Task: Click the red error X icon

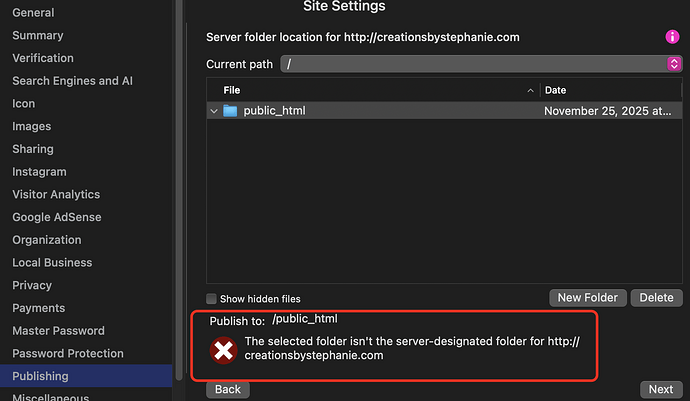Action: coord(223,350)
